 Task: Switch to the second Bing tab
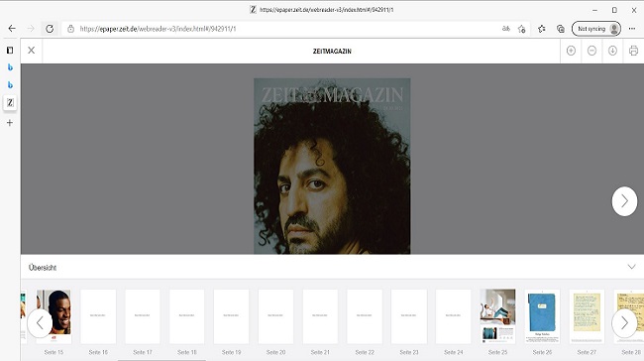(x=10, y=85)
